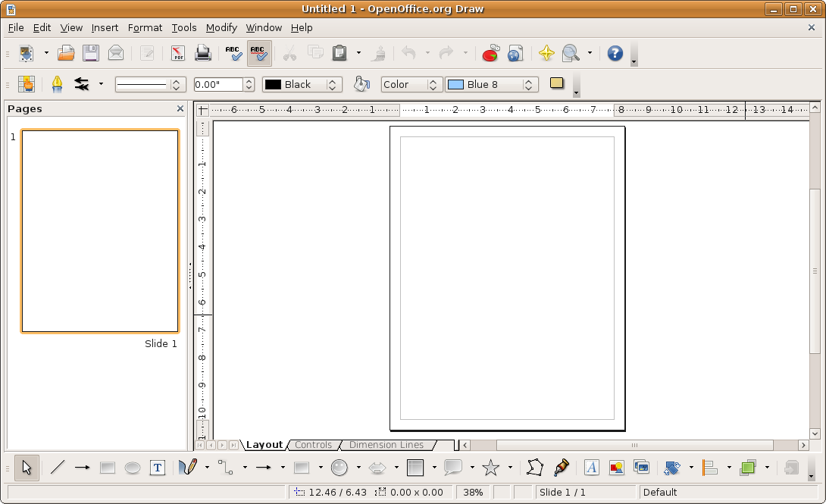Open Area Style Color dropdown

point(411,84)
